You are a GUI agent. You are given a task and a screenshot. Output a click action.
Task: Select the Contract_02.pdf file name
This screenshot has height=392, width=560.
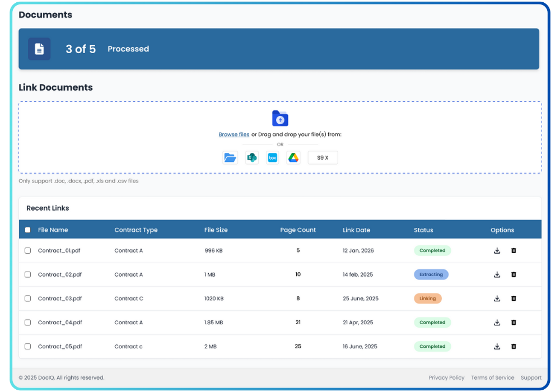(x=60, y=274)
